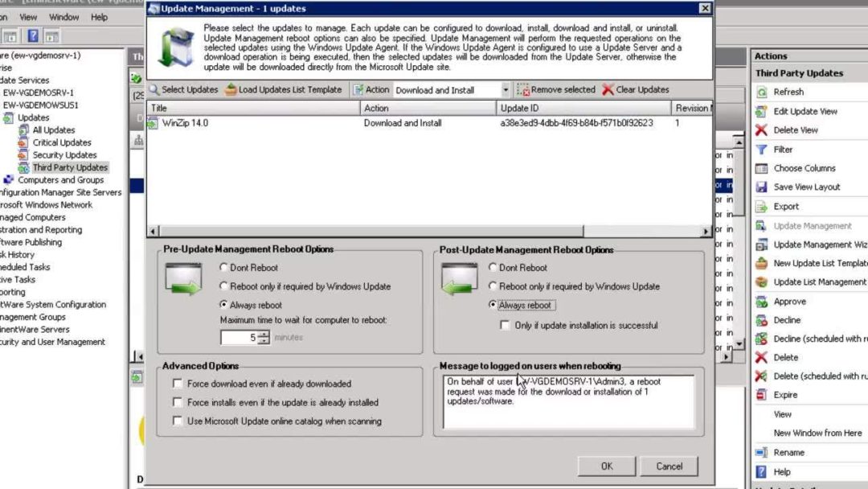
Task: Select Pre-Update Dont Reboot option
Action: pos(223,268)
